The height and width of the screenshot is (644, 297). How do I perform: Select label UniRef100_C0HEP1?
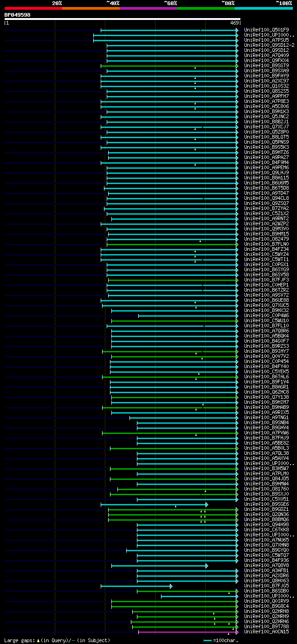pyautogui.click(x=266, y=285)
